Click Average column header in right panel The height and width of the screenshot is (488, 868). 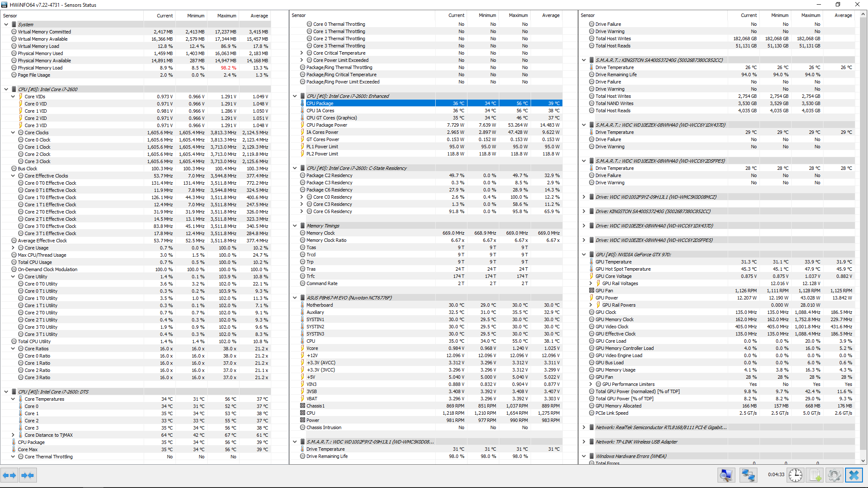[839, 15]
